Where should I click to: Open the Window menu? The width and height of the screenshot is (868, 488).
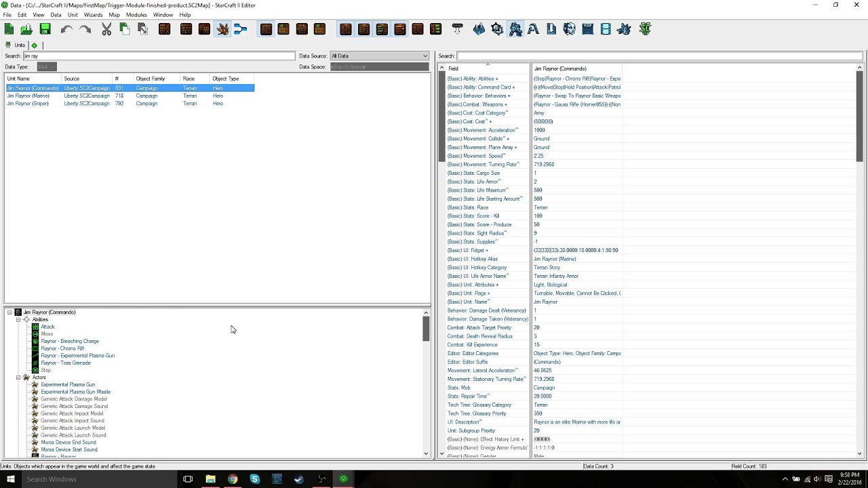tap(163, 15)
